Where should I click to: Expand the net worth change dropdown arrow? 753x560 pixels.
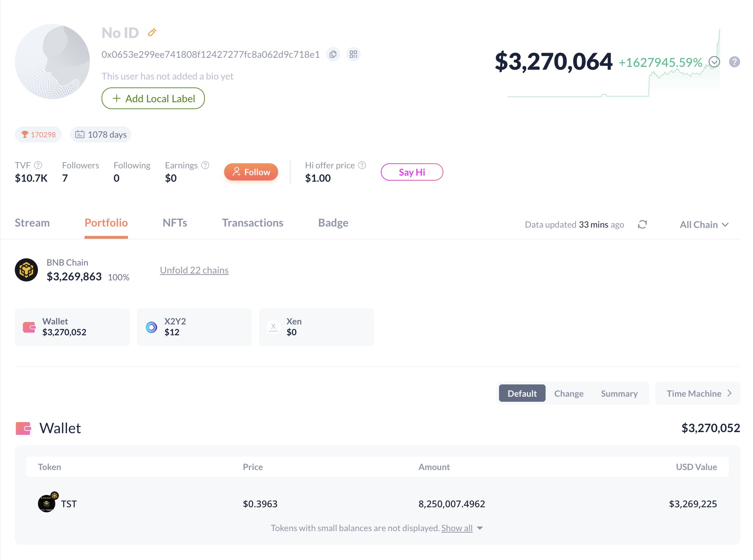coord(714,62)
